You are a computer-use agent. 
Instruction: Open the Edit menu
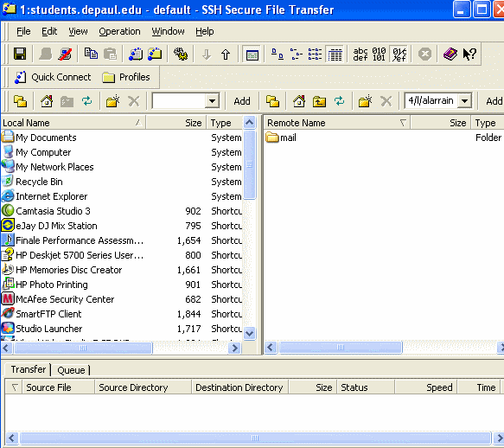[x=49, y=31]
